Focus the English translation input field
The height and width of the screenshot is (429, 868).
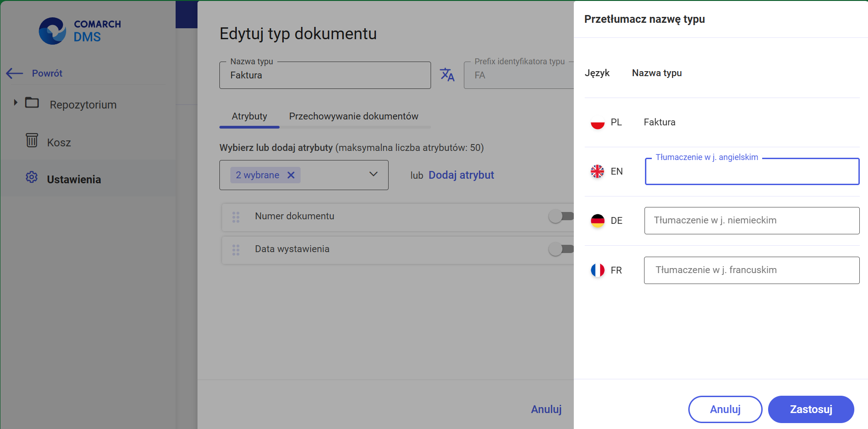click(x=752, y=171)
